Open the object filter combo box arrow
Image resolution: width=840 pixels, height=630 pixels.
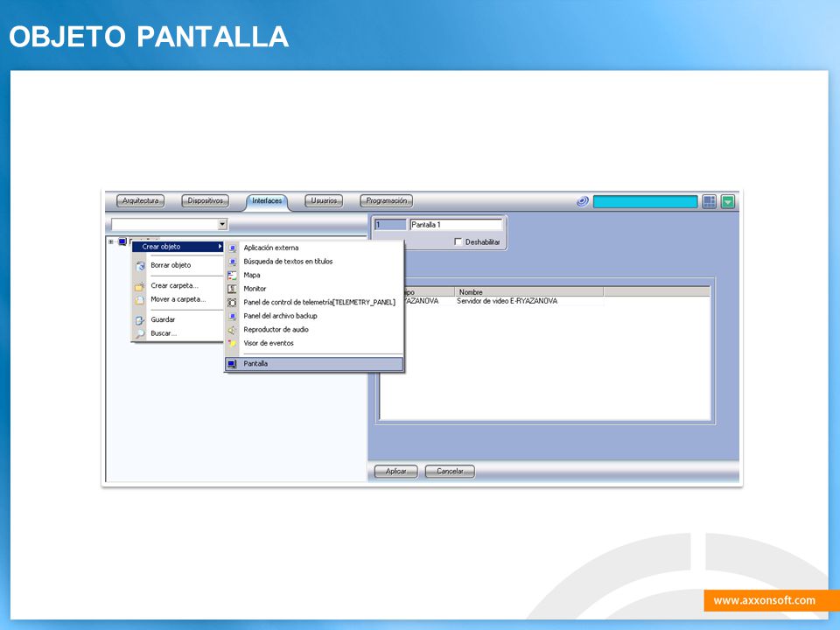point(222,225)
